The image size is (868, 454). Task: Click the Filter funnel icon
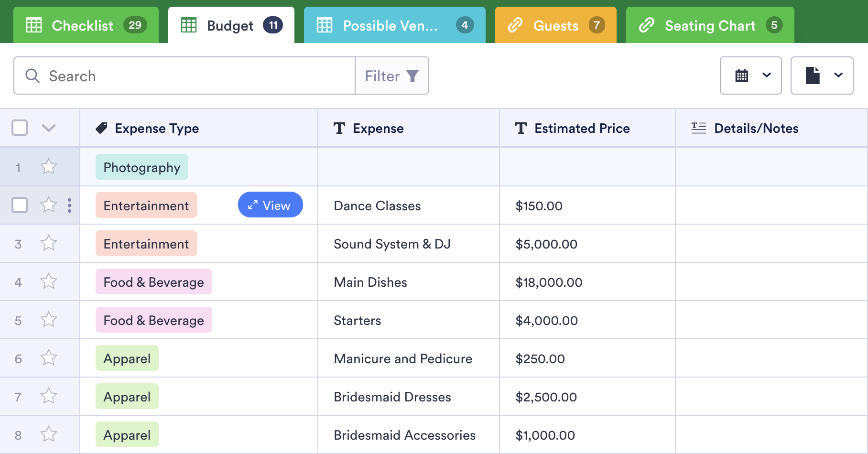412,76
